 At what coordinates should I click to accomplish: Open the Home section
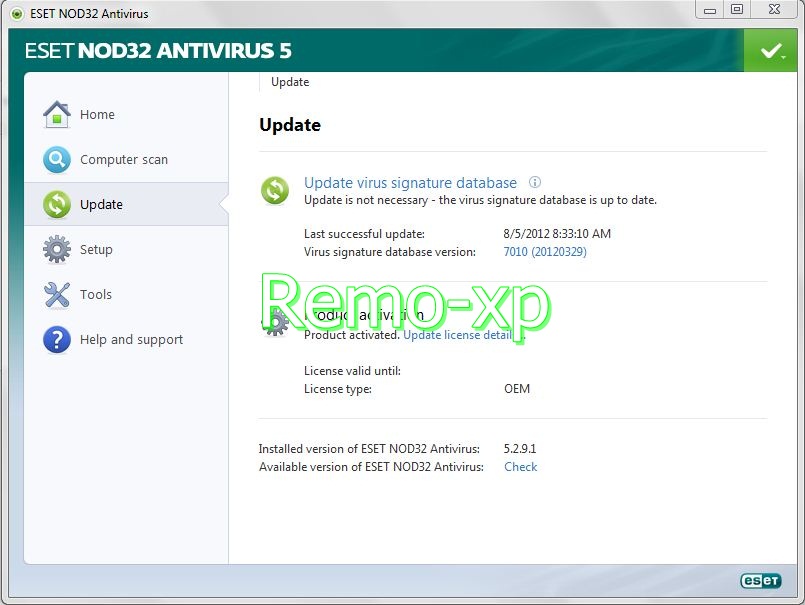click(126, 114)
